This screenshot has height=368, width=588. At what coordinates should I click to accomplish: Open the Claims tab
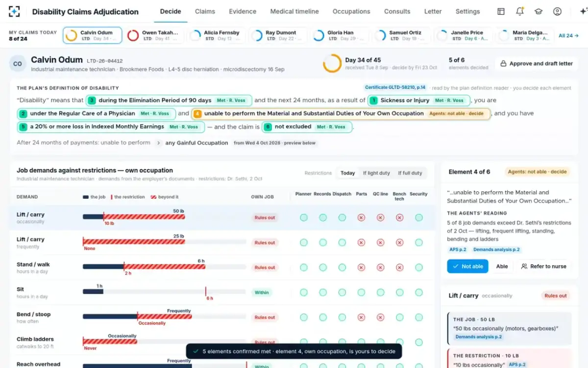(205, 11)
